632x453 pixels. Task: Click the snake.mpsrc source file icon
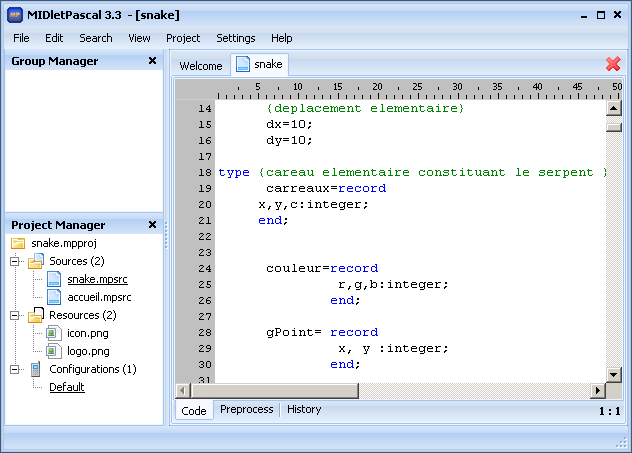[x=54, y=279]
